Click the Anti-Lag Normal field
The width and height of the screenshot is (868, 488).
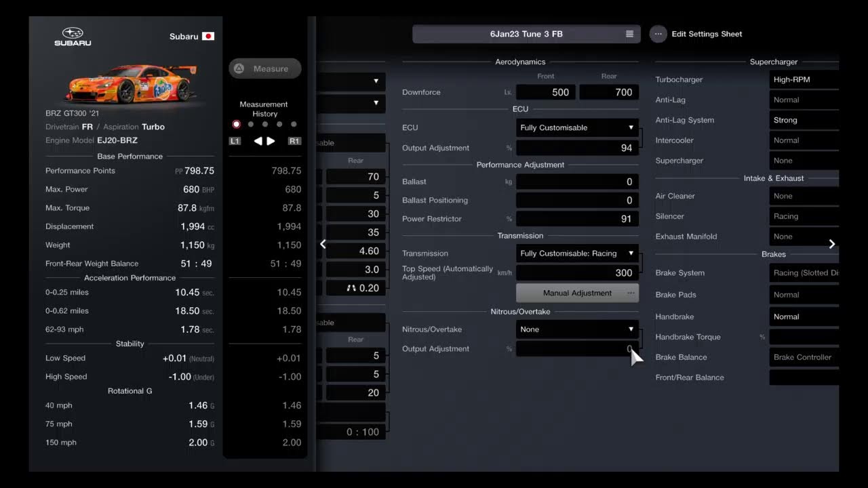pos(804,100)
